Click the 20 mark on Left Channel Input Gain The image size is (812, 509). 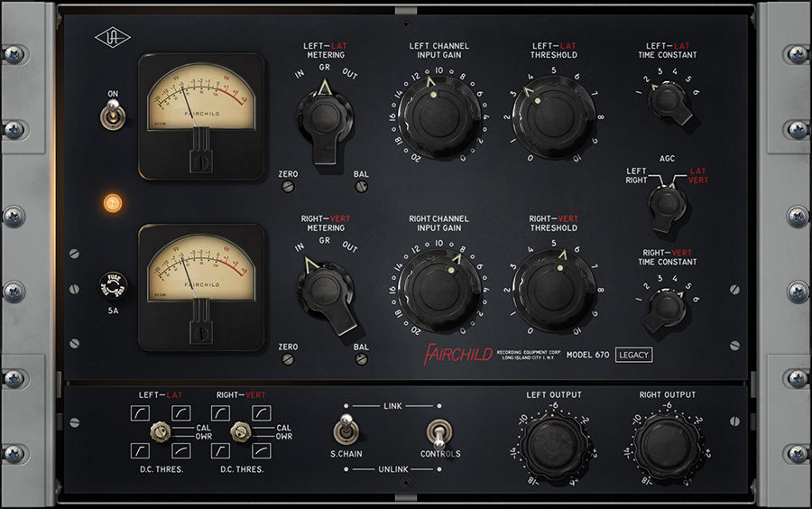click(x=416, y=157)
